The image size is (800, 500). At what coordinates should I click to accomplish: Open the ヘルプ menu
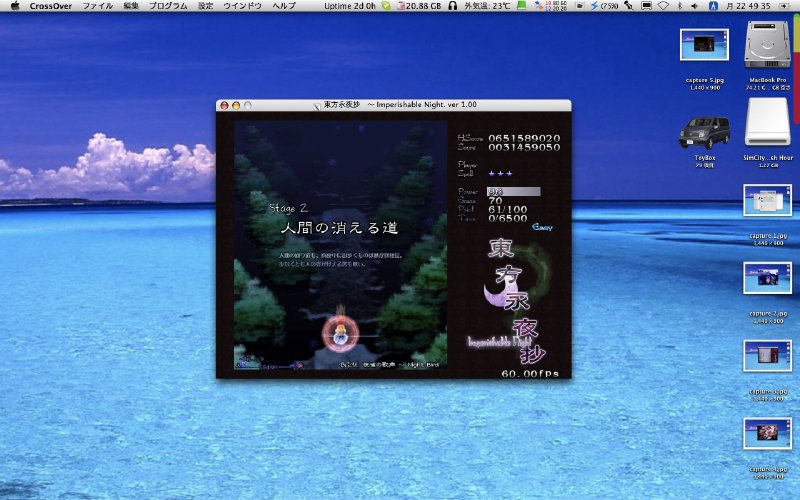coord(284,6)
